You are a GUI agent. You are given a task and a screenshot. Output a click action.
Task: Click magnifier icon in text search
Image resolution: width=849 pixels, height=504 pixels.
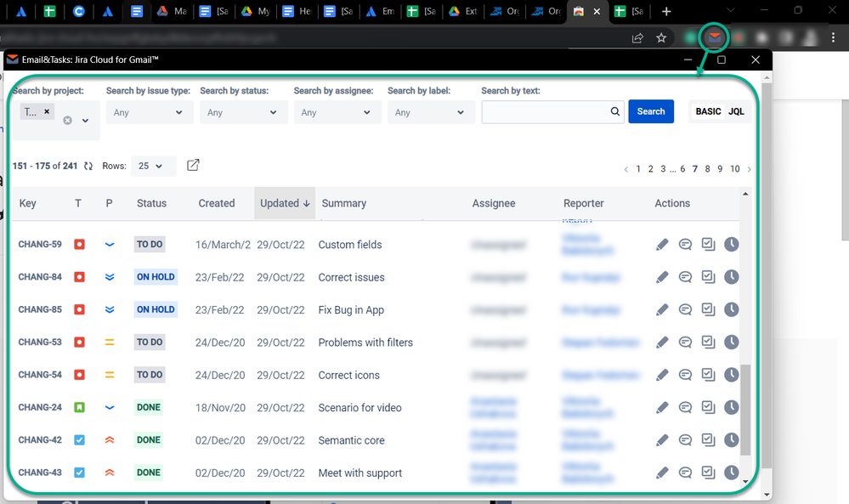(615, 111)
